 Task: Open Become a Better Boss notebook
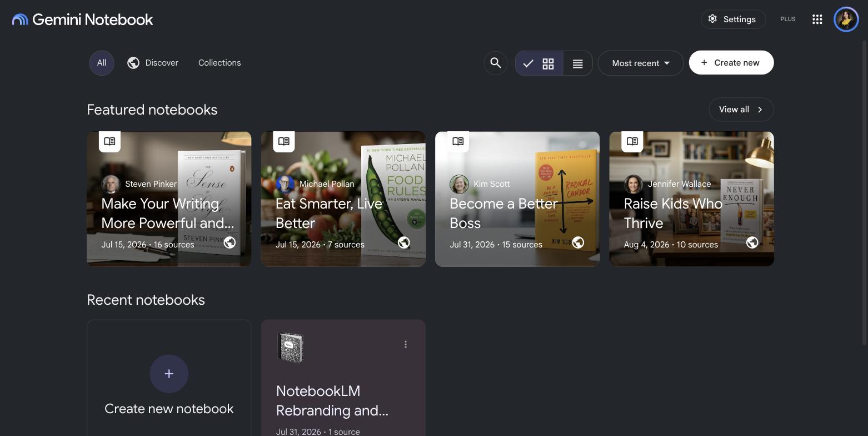(x=517, y=199)
